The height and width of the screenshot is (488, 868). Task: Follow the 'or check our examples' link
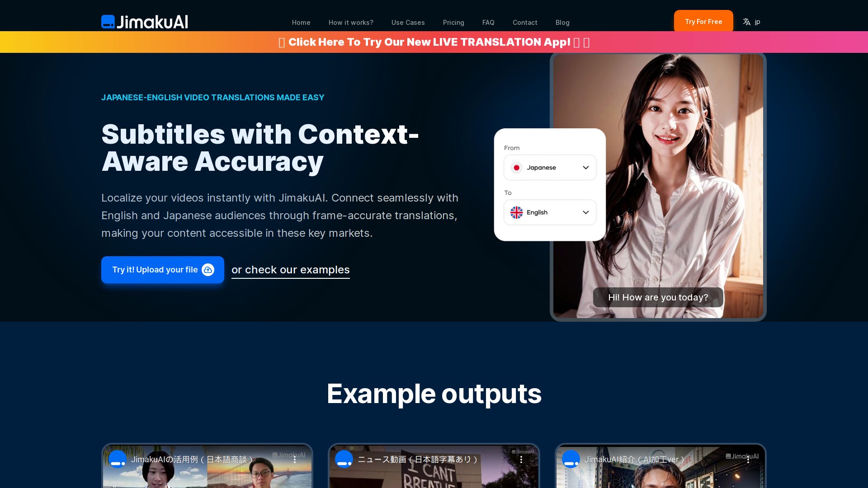coord(291,270)
